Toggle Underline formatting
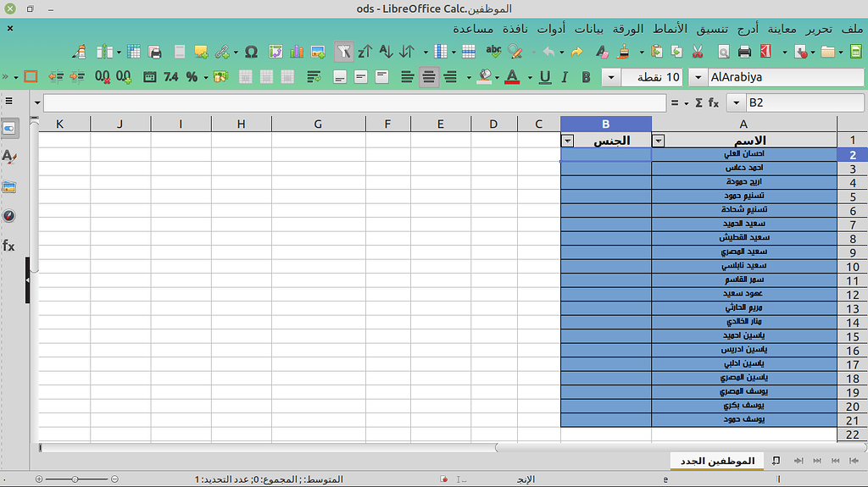Screen dimensions: 868x487 (x=543, y=77)
